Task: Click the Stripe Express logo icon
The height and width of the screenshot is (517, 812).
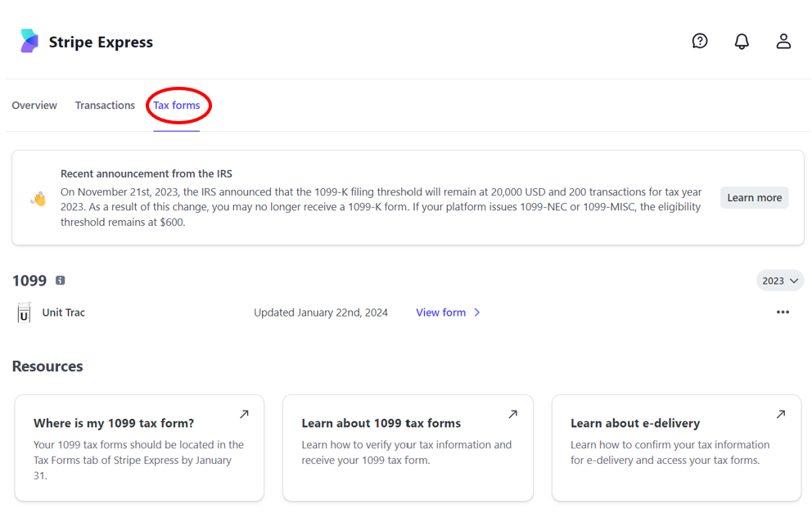Action: click(x=29, y=41)
